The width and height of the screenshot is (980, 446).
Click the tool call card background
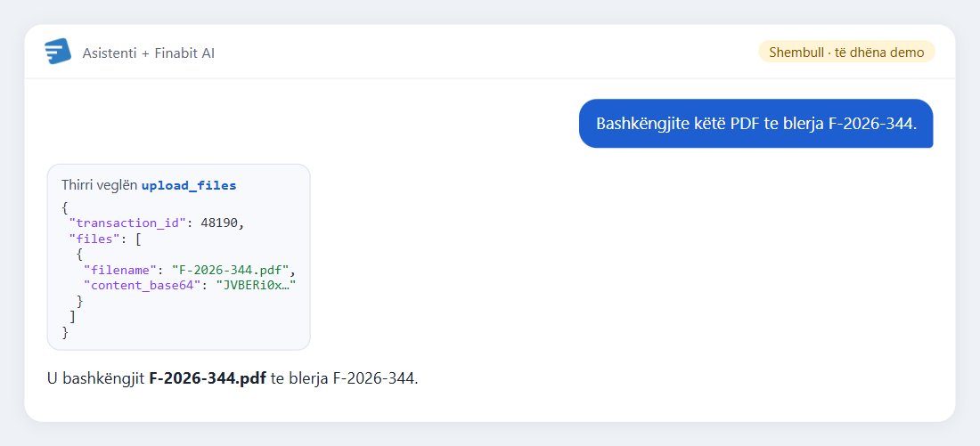[x=179, y=256]
